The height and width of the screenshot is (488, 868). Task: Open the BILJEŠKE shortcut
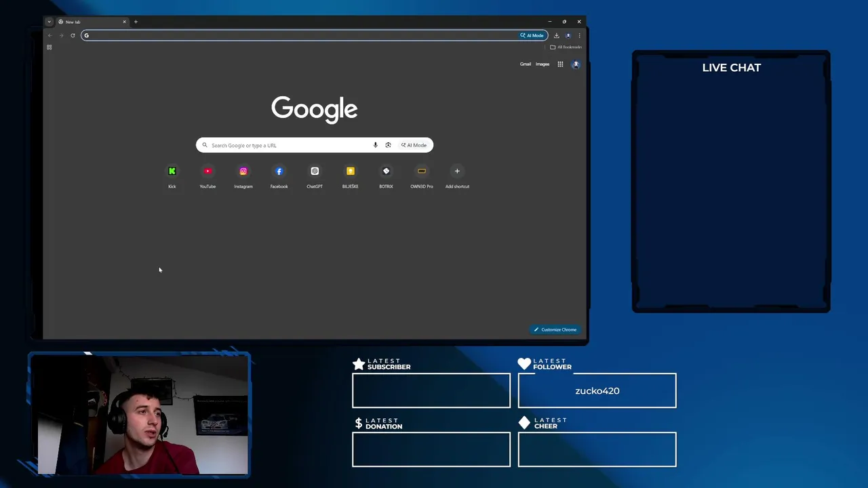(350, 177)
